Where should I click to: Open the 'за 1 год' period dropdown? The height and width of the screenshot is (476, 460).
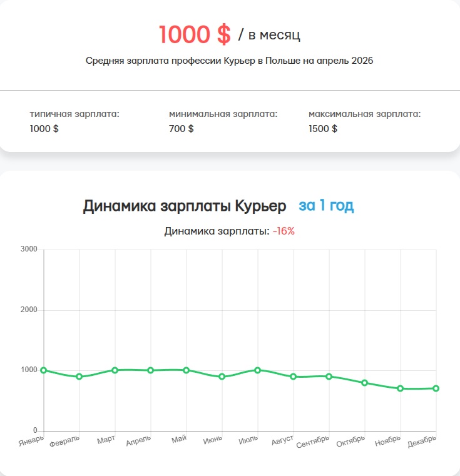tap(326, 206)
